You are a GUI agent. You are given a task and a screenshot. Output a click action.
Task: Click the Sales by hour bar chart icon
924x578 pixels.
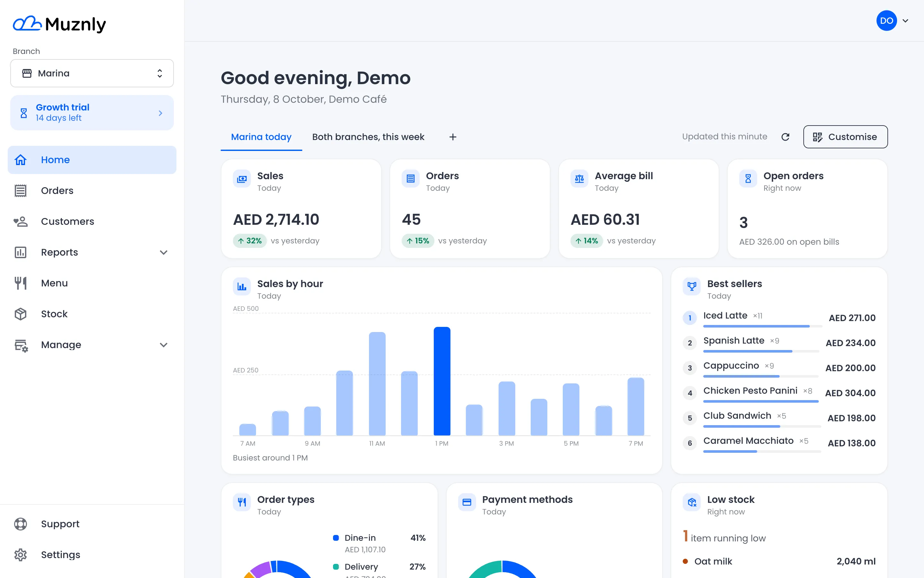click(x=242, y=287)
